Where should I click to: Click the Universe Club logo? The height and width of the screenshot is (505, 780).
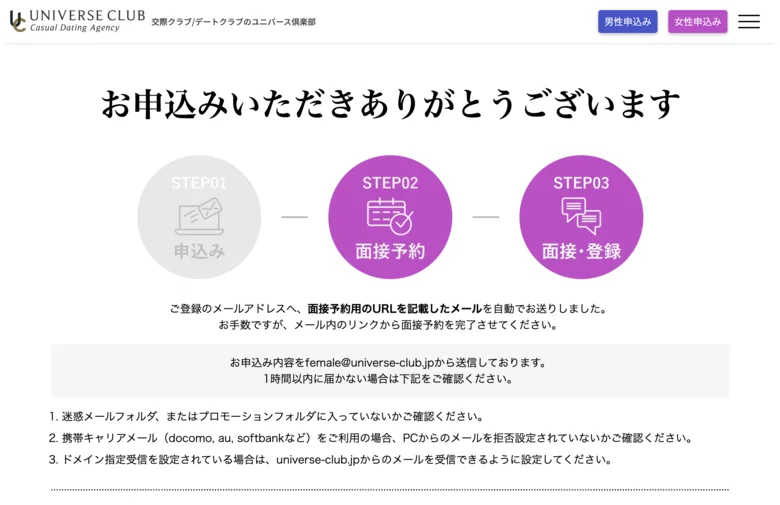click(78, 21)
